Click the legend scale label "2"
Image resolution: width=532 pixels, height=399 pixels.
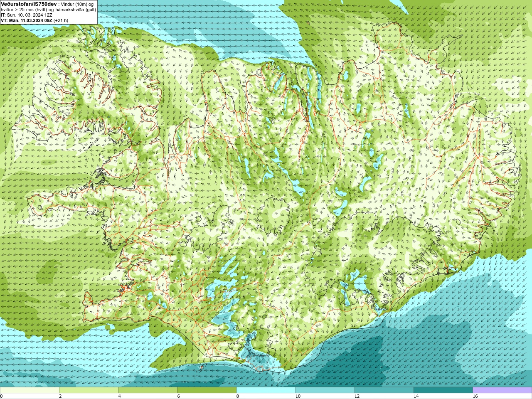pyautogui.click(x=60, y=396)
